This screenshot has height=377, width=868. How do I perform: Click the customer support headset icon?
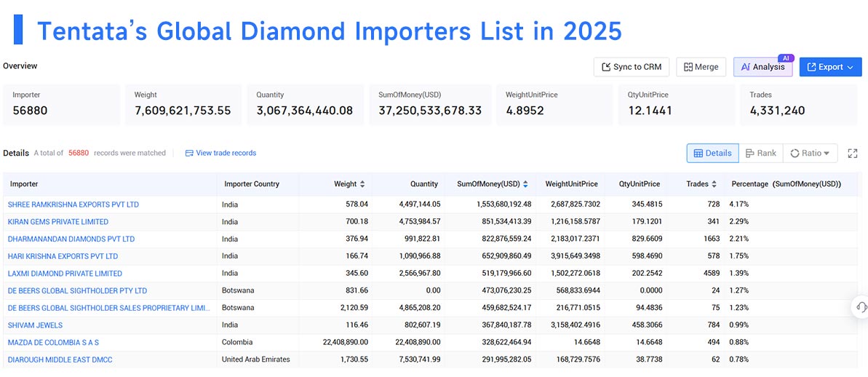(x=861, y=307)
